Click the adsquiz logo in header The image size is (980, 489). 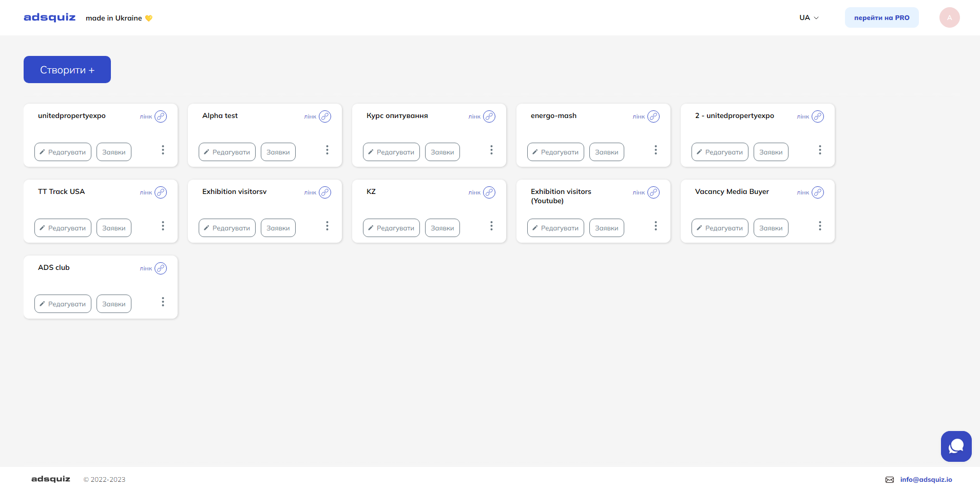[50, 17]
